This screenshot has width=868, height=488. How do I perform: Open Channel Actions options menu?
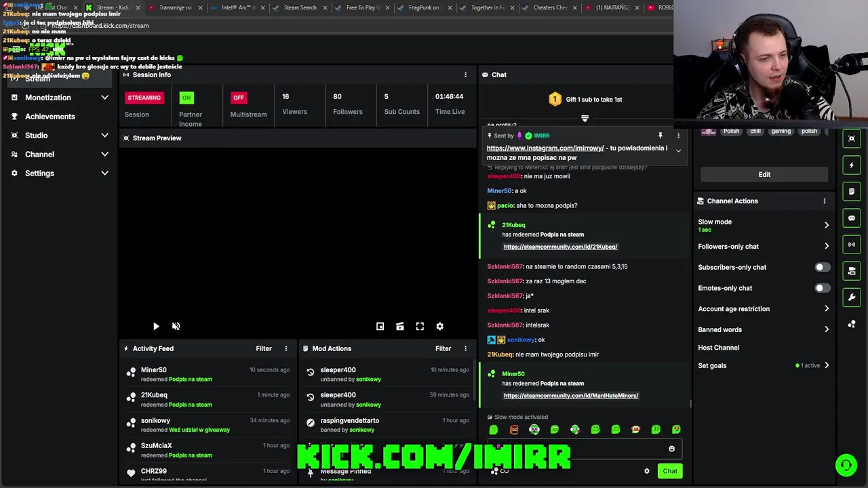pyautogui.click(x=825, y=201)
